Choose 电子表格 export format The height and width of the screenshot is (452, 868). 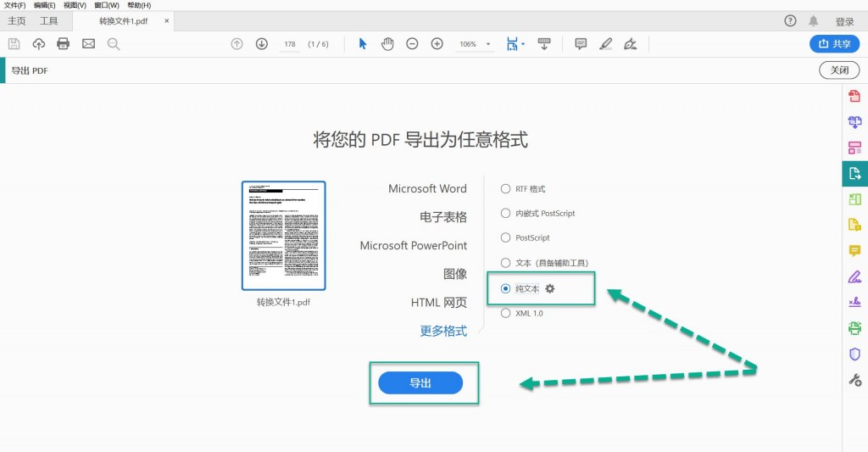[443, 217]
